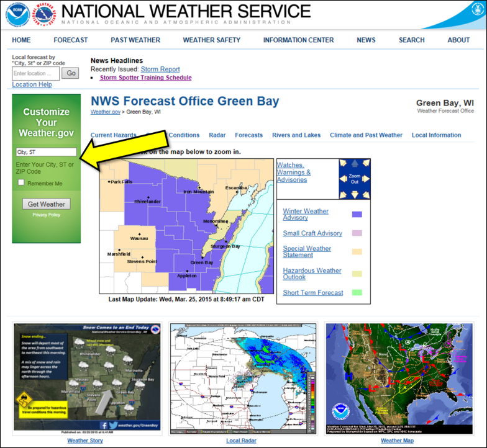Screen dimensions: 487x448
Task: Pan map left with the left arrow
Action: 343,179
